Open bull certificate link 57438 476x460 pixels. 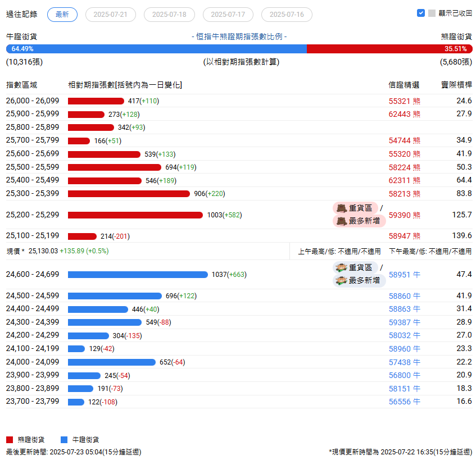(400, 362)
